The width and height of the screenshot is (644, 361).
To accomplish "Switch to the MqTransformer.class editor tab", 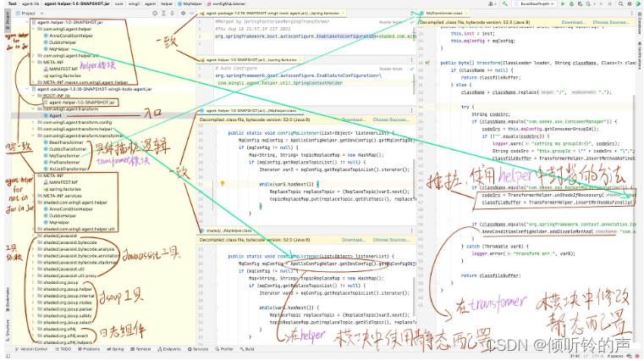I will coord(443,14).
